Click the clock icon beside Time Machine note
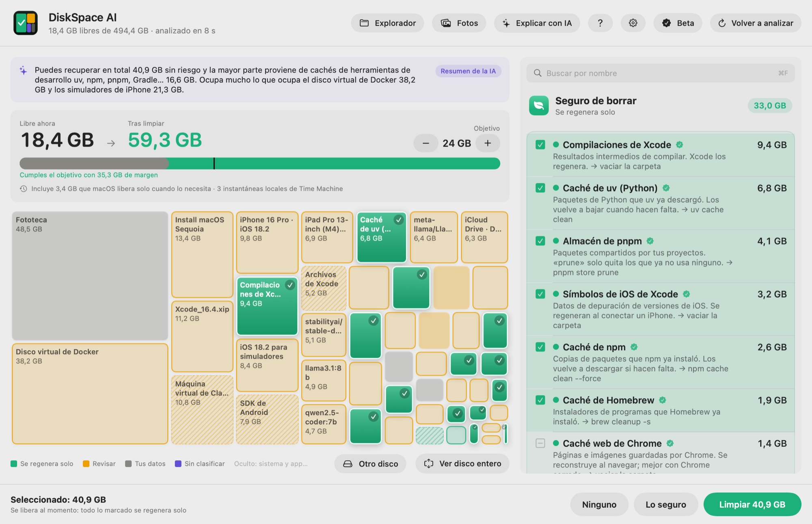Screen dimensions: 812x524 click(24, 189)
